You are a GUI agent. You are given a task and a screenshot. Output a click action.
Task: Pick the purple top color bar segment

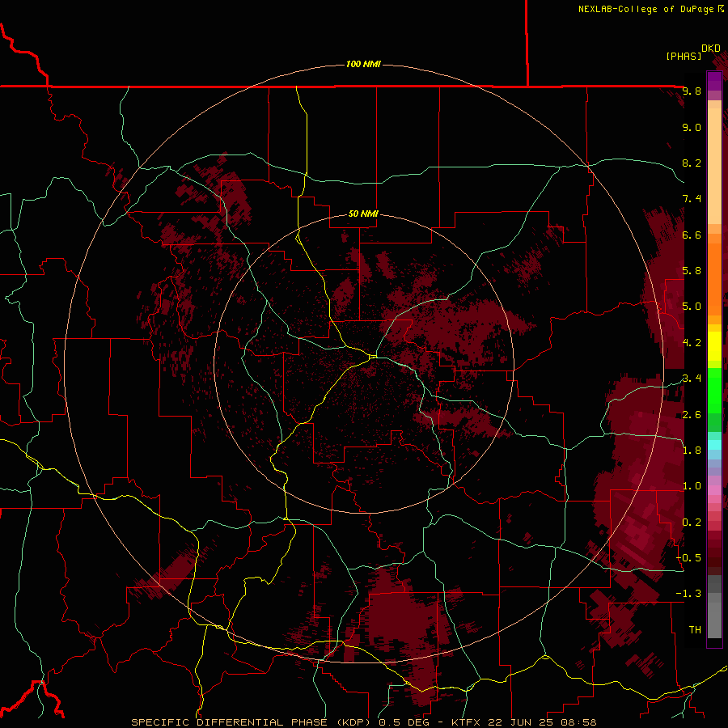click(714, 81)
